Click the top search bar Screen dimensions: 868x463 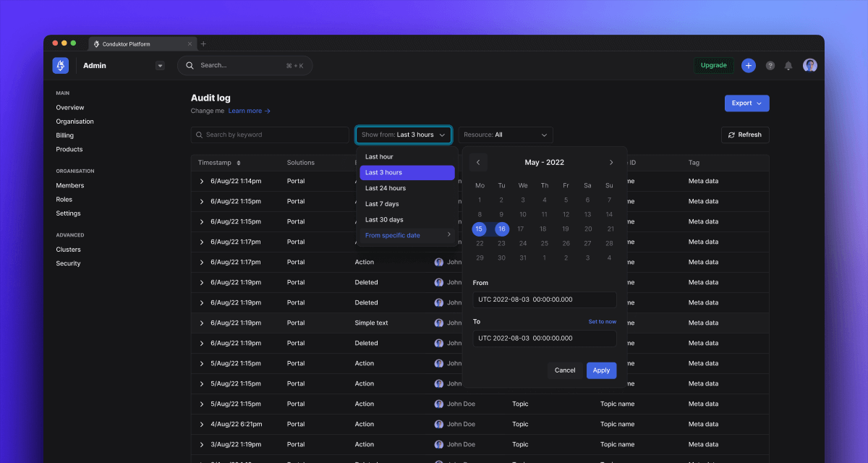point(244,65)
